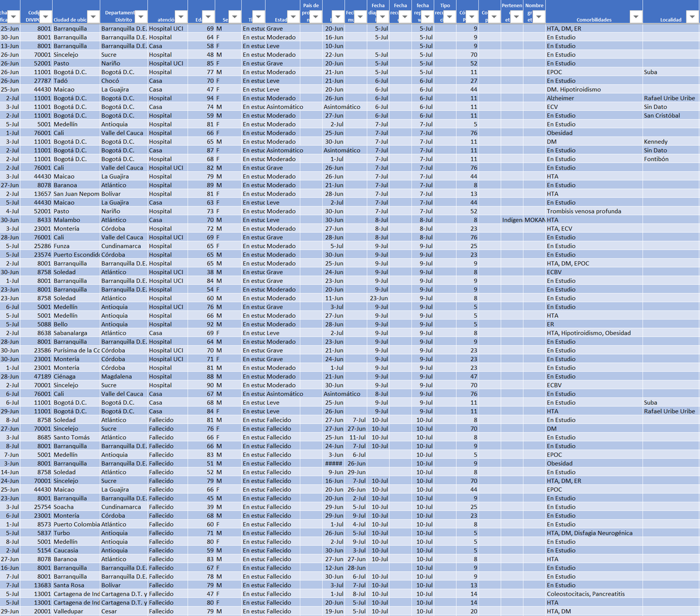700x616 pixels.
Task: Click the 'Caucasia' city cell
Action: (76, 551)
